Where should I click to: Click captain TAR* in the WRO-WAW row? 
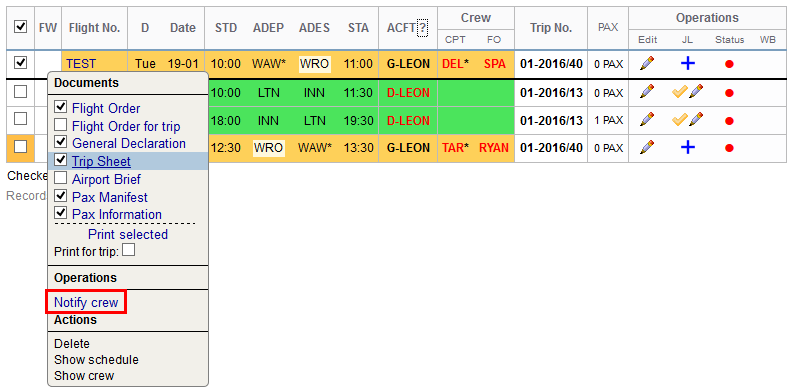click(455, 148)
